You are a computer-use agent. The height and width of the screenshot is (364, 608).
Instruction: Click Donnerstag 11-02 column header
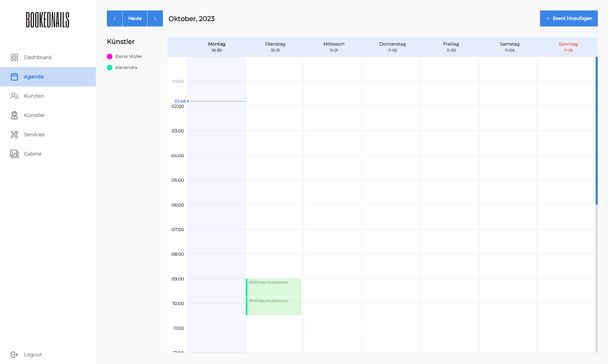click(x=392, y=47)
